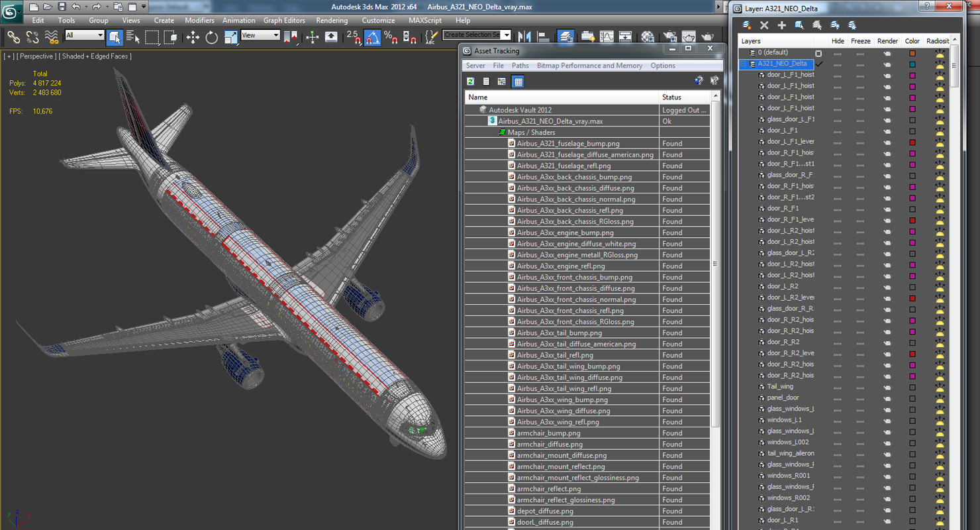
Task: Open the Curve Editor icon
Action: coord(607,37)
